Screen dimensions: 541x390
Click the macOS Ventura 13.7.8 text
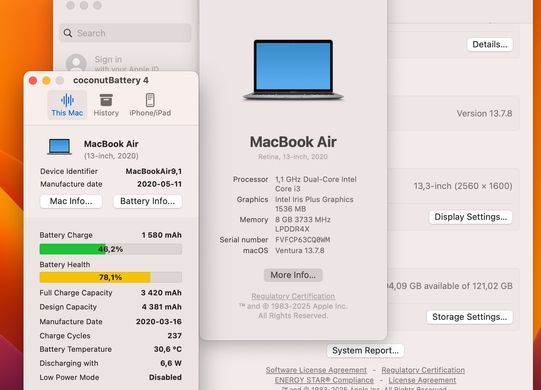(x=299, y=251)
